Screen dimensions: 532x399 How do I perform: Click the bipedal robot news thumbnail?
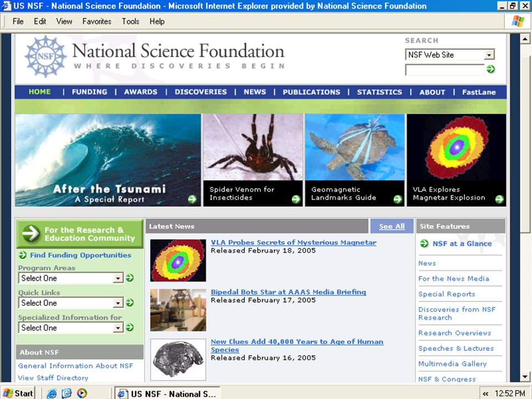(x=178, y=310)
